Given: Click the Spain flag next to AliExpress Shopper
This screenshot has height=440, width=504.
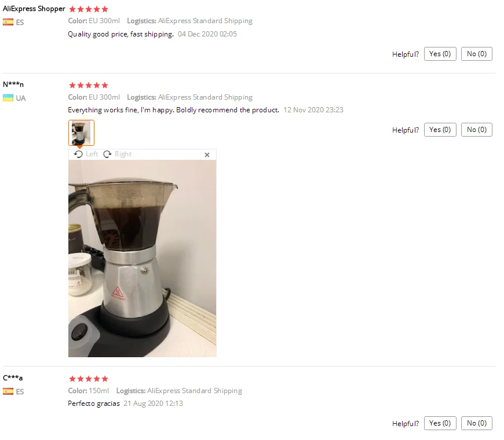Looking at the screenshot, I should [x=8, y=22].
